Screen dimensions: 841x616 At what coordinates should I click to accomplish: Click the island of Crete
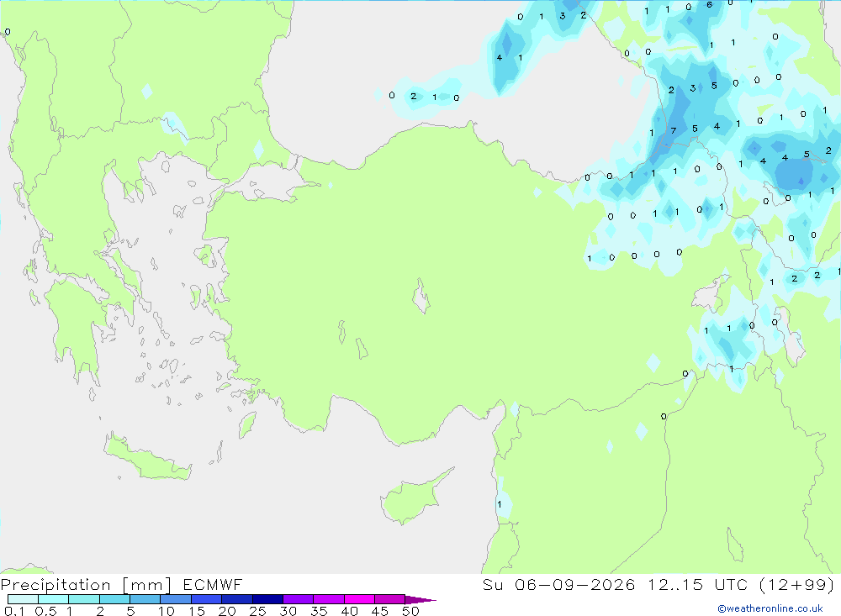pos(145,457)
